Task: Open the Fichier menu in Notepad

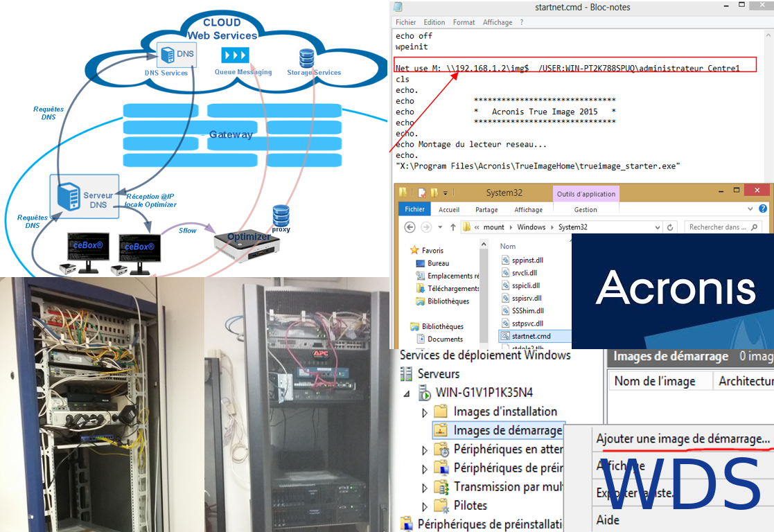Action: (405, 22)
